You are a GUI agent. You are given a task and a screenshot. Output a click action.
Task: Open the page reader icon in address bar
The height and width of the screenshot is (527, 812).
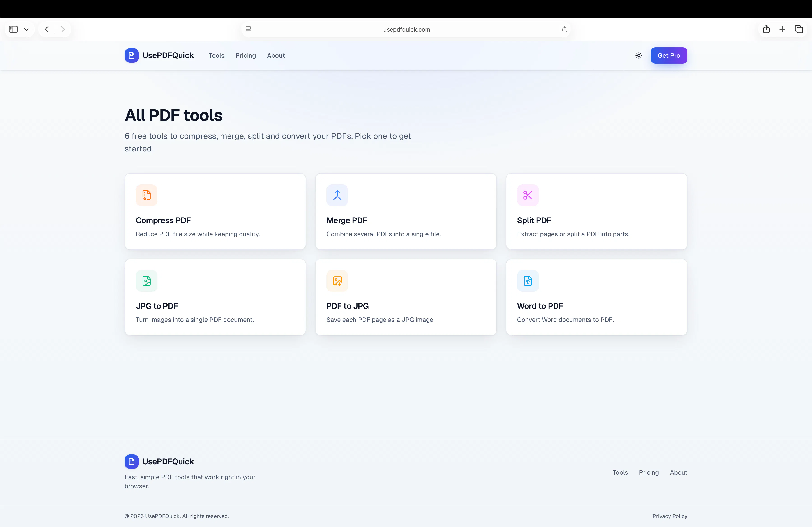248,29
